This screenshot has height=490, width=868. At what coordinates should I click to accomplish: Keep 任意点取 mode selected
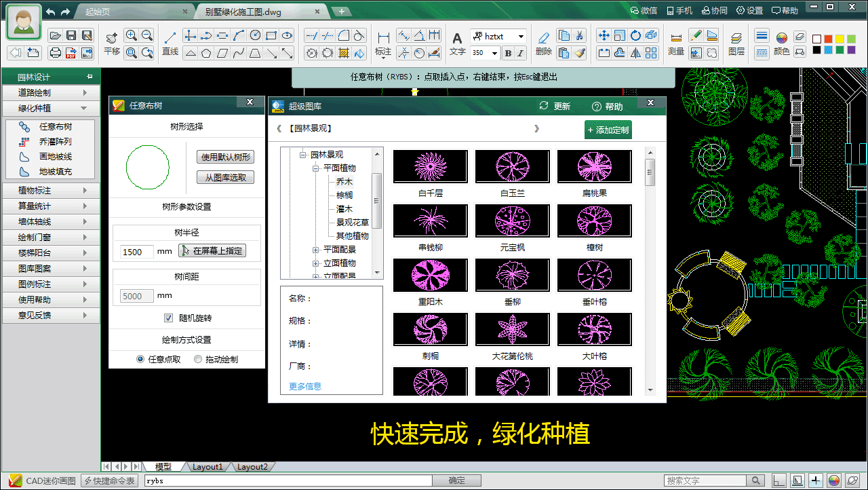click(x=140, y=360)
